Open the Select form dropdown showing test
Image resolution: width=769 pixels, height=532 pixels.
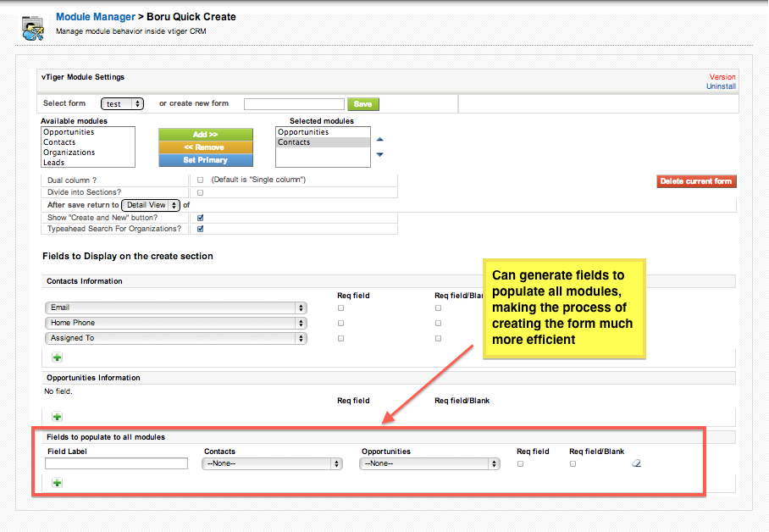(x=122, y=103)
